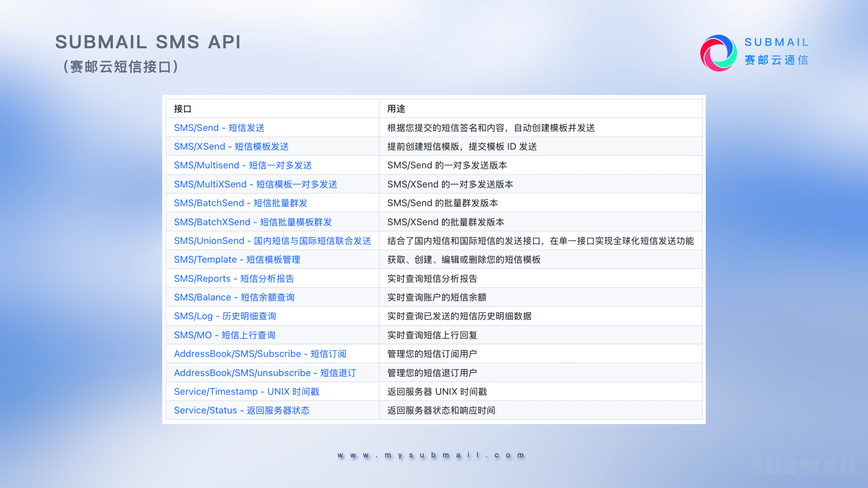The image size is (868, 488).
Task: Click the www.mysubmail.com footer address
Action: [431, 455]
